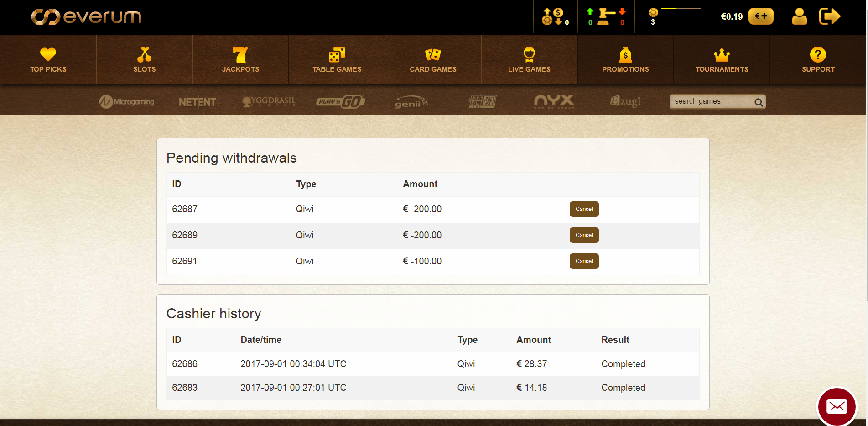Click date 2017-09-01 00:27:01 UTC
Viewport: 868px width, 426px height.
[294, 388]
